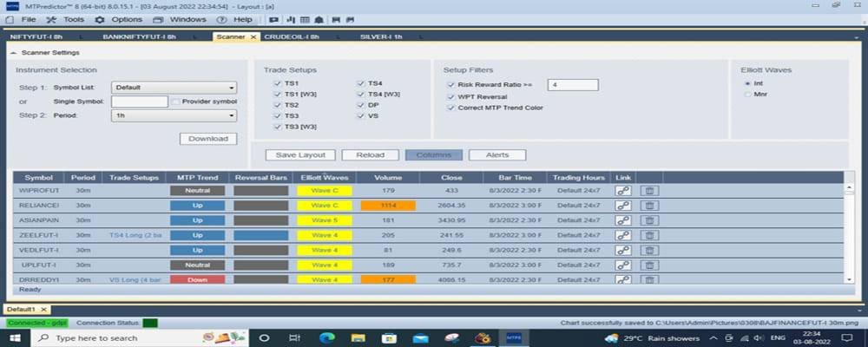This screenshot has width=868, height=347.
Task: Delete the UPLFUT-I row with trash icon
Action: click(x=649, y=265)
